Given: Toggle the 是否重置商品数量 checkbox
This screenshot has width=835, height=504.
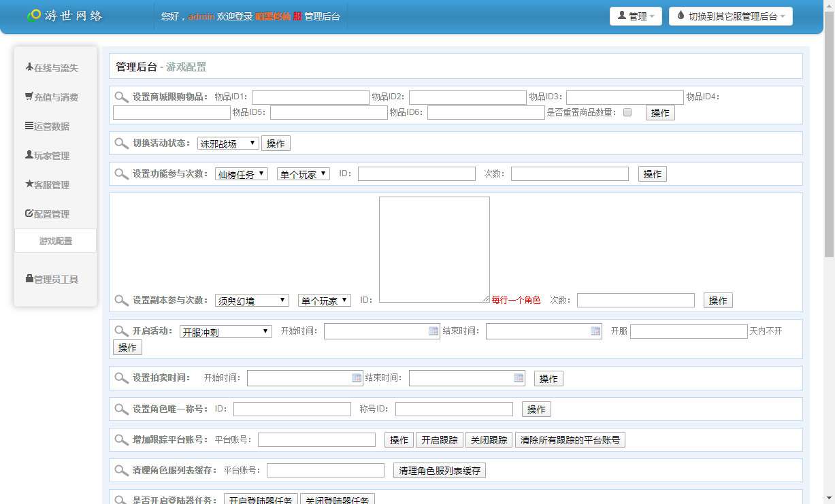Looking at the screenshot, I should pos(627,112).
